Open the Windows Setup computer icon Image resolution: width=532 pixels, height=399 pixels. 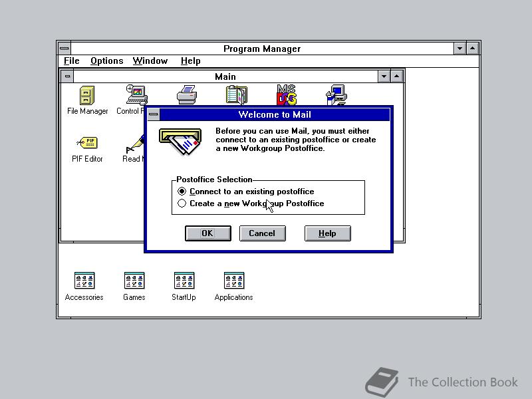(336, 94)
